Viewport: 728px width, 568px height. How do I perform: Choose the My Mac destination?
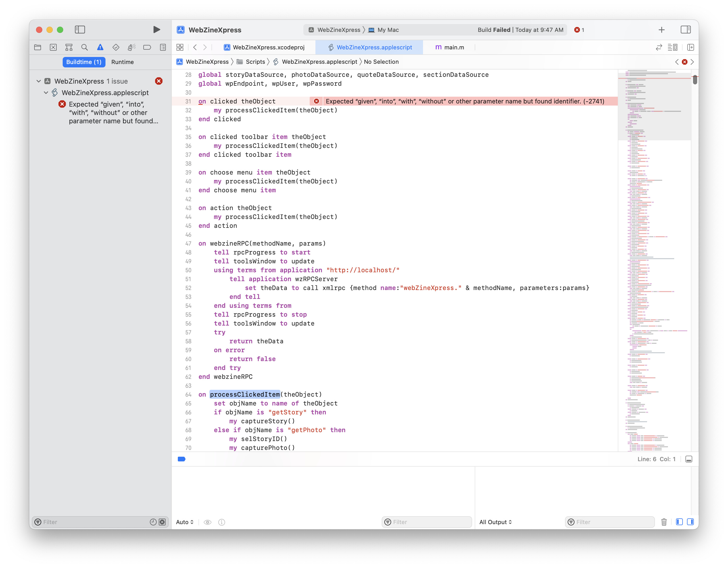pos(383,30)
